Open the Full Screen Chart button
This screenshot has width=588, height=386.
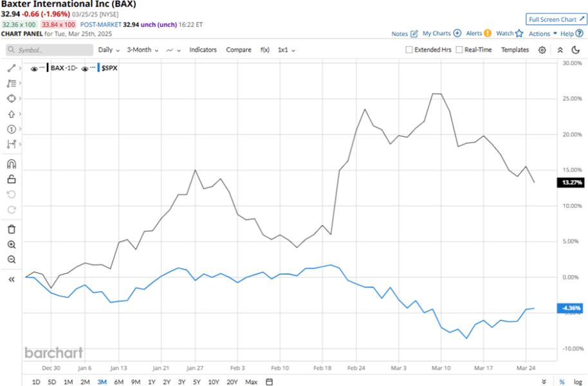pyautogui.click(x=556, y=19)
